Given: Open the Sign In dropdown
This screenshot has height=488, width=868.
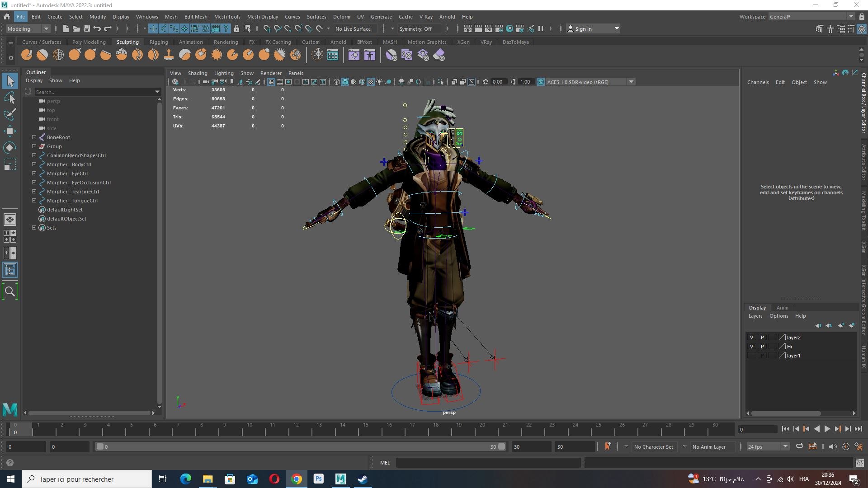Looking at the screenshot, I should 593,28.
